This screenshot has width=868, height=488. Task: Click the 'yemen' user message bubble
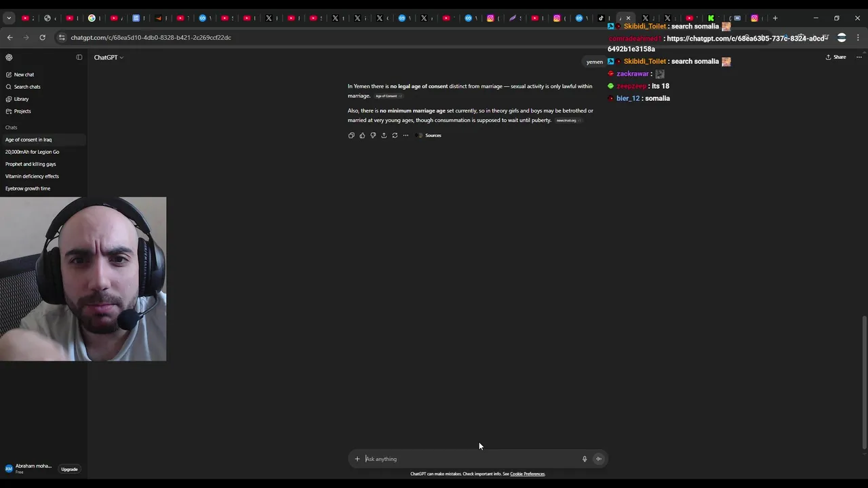[595, 62]
